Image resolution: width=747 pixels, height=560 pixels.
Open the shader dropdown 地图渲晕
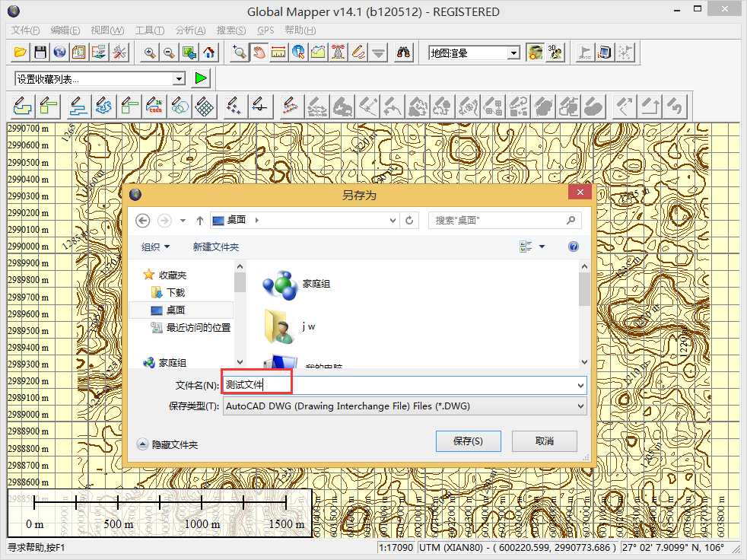point(474,53)
